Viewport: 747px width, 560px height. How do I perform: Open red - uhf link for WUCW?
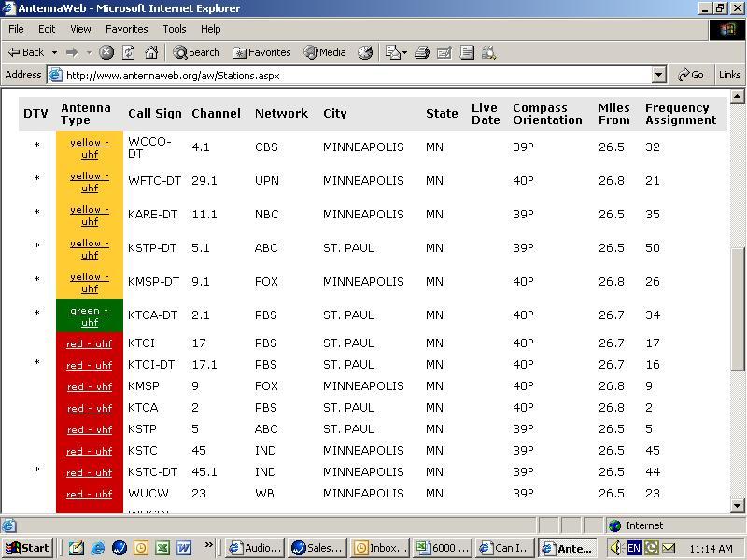pos(90,494)
